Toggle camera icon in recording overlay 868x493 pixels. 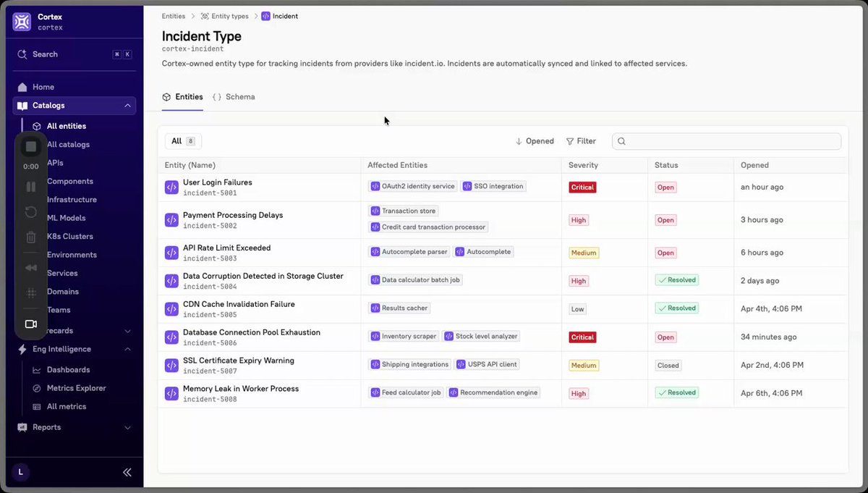(x=31, y=324)
